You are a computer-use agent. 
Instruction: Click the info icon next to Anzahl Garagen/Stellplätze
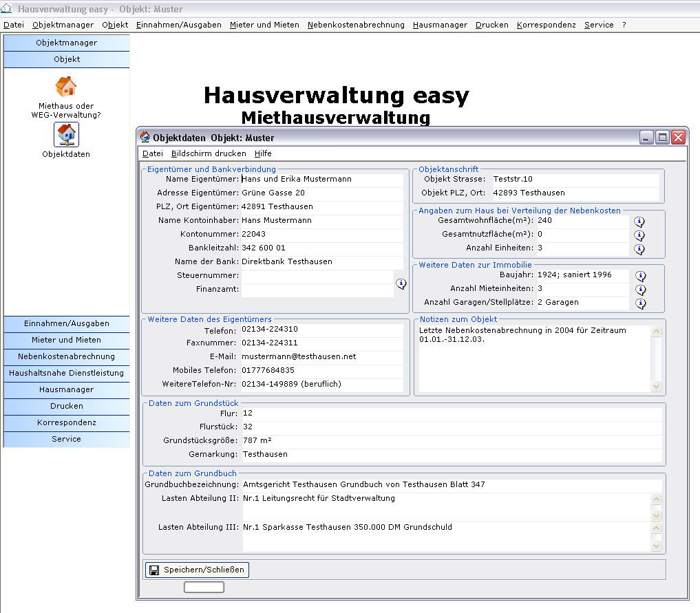coord(641,303)
